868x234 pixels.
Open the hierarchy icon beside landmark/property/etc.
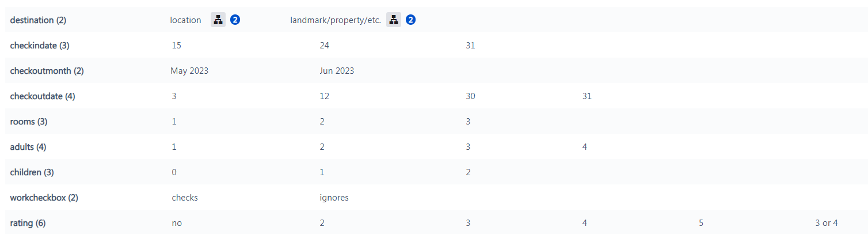click(x=394, y=20)
